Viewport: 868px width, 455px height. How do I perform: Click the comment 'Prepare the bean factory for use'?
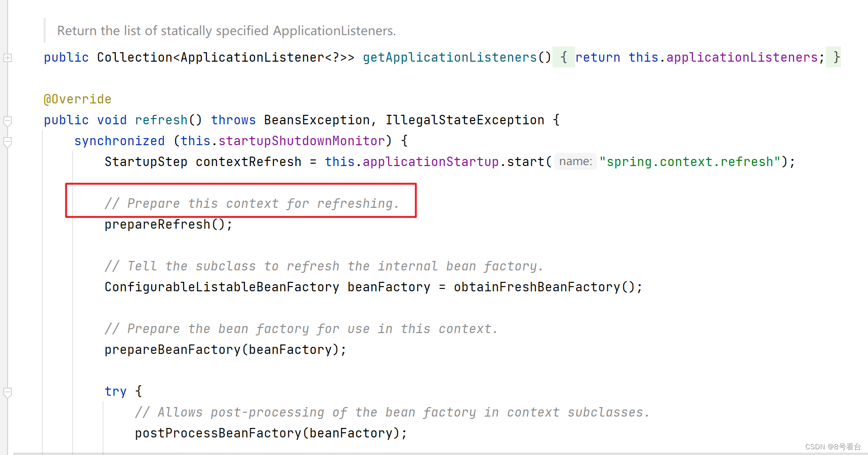tap(301, 329)
